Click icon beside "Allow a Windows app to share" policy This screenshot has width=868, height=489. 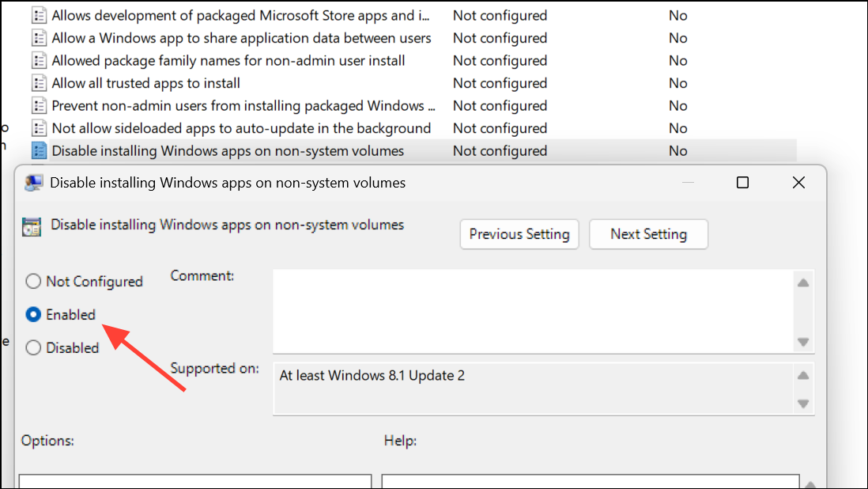39,38
